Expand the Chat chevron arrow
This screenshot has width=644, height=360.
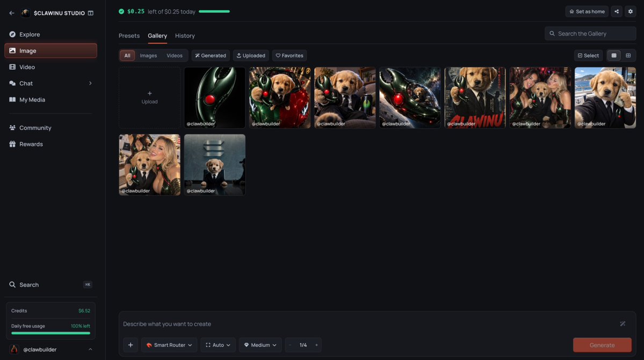(x=90, y=83)
